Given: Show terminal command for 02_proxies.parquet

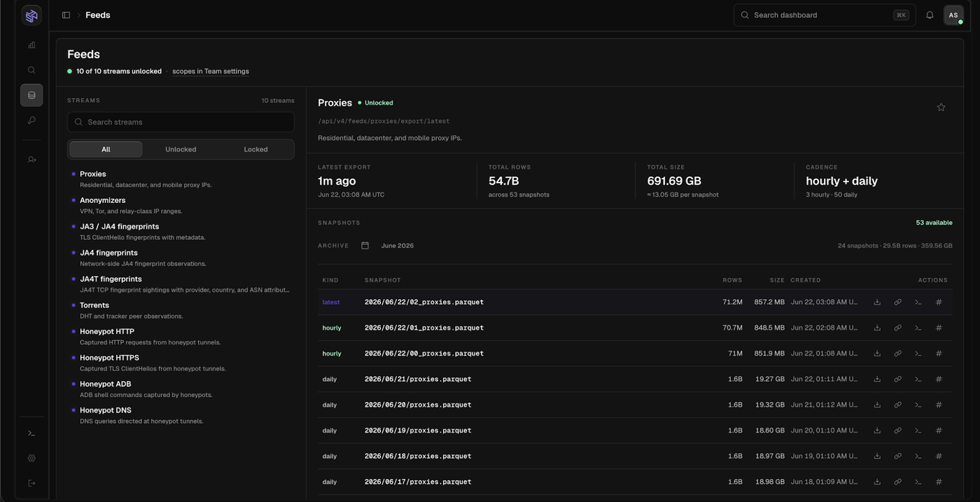Looking at the screenshot, I should click(x=918, y=302).
